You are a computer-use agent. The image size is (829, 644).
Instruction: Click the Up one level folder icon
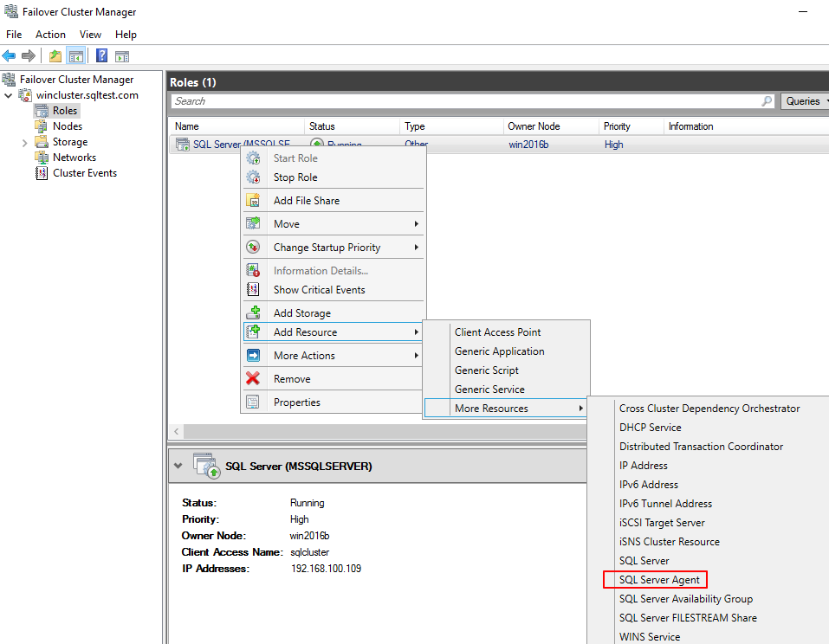pyautogui.click(x=55, y=56)
